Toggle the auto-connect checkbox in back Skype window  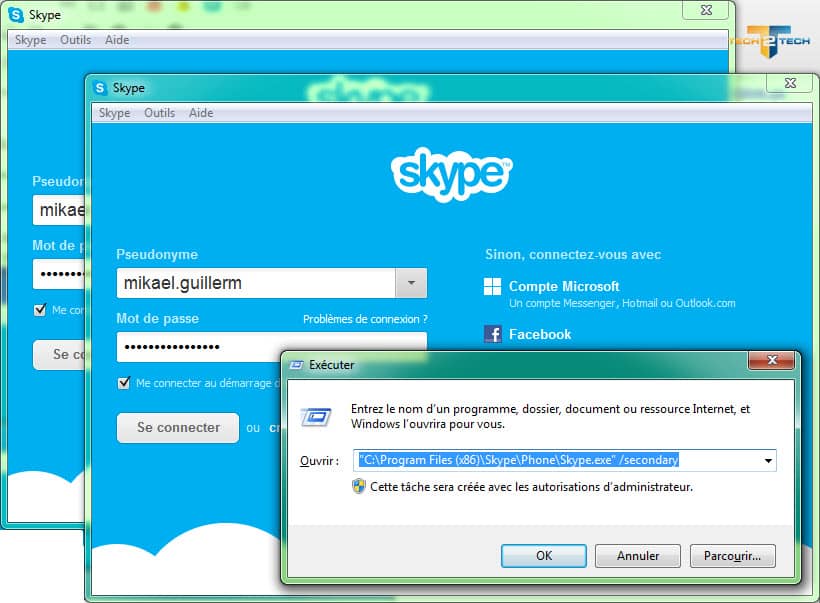coord(40,310)
